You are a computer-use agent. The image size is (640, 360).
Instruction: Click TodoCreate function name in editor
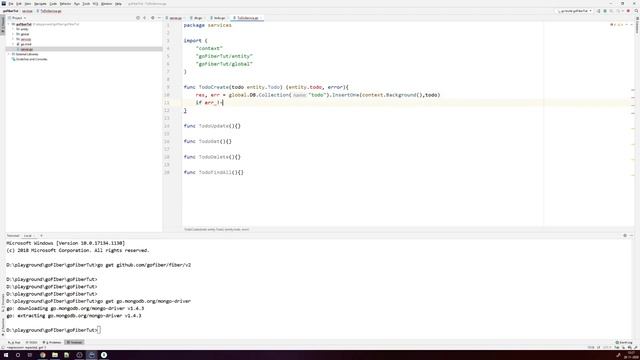[x=214, y=87]
